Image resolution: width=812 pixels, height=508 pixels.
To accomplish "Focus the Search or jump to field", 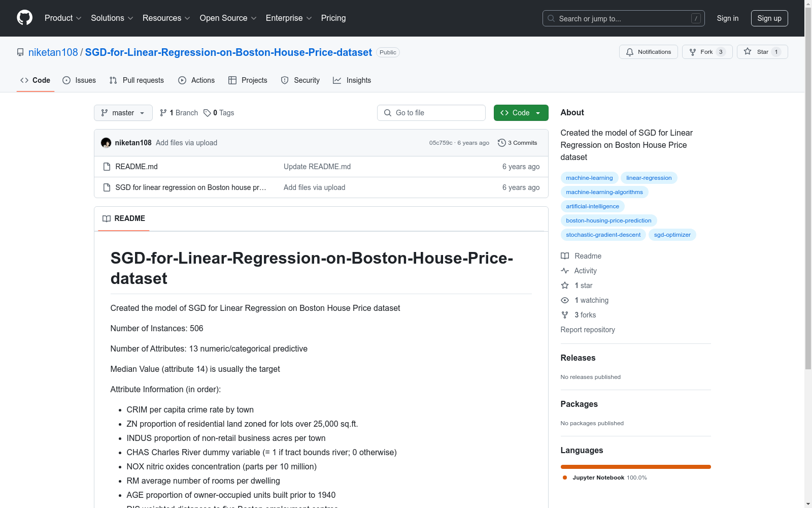I will tap(624, 18).
